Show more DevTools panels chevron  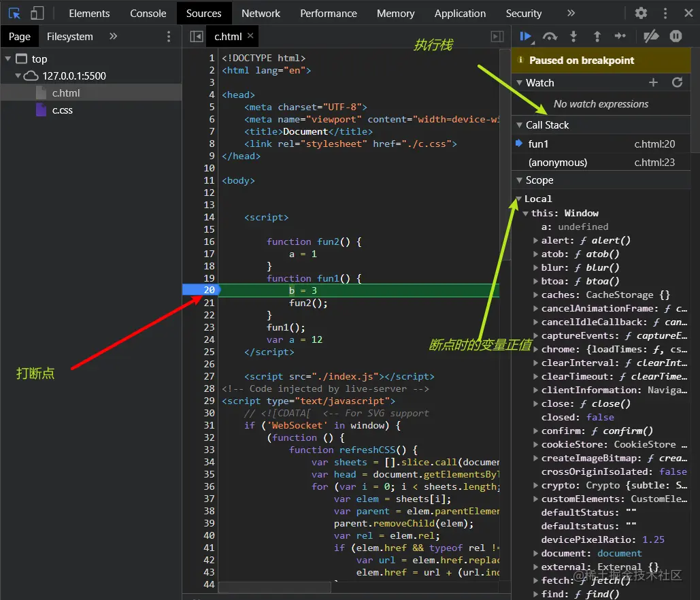click(x=571, y=13)
